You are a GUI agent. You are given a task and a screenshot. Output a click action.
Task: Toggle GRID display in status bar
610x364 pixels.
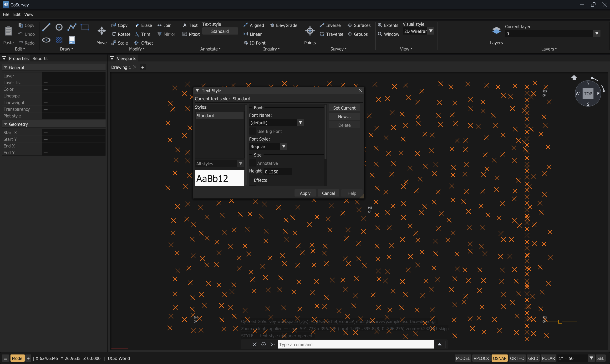point(533,358)
